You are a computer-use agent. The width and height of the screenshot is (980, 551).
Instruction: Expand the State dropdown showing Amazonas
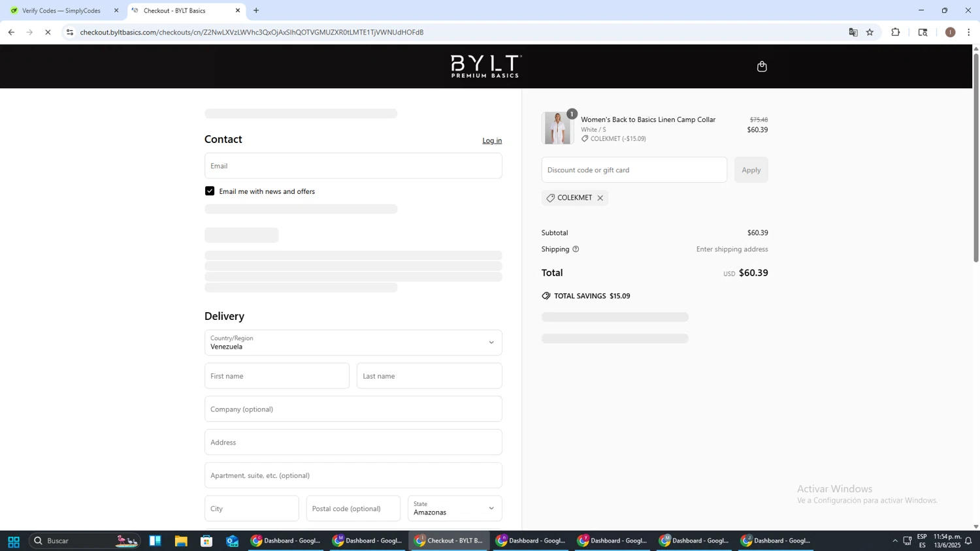tap(455, 509)
